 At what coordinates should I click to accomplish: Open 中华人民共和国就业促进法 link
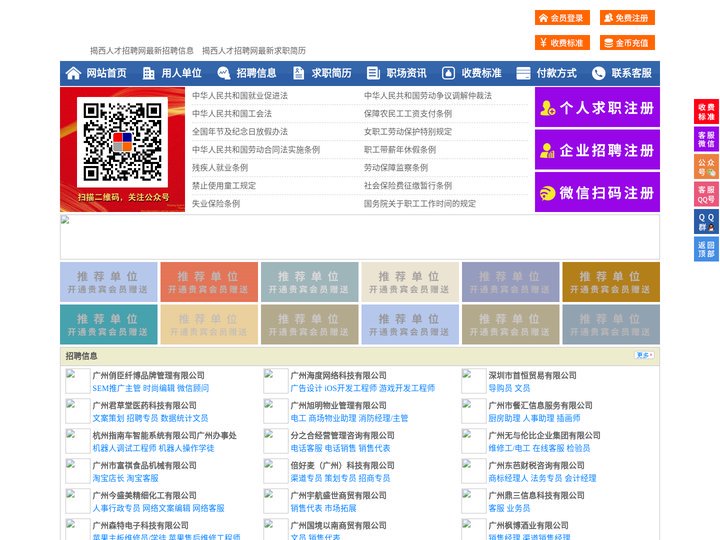[x=240, y=96]
